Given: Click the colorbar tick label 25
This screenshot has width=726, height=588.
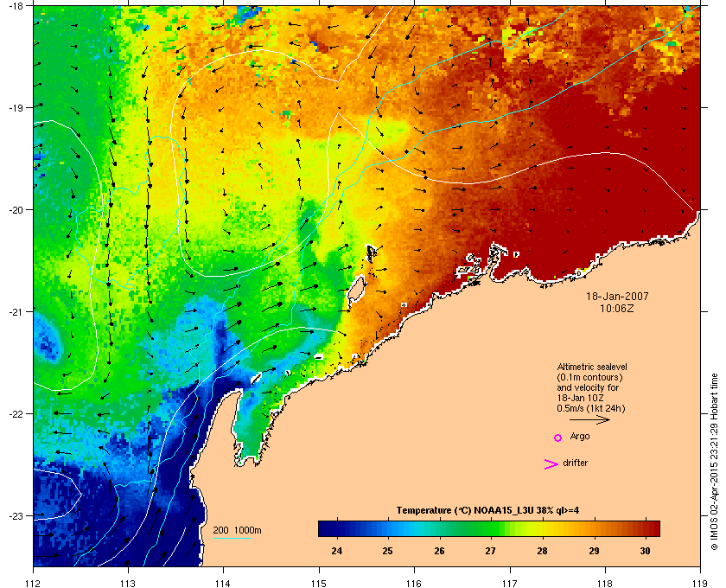Looking at the screenshot, I should pyautogui.click(x=387, y=551).
